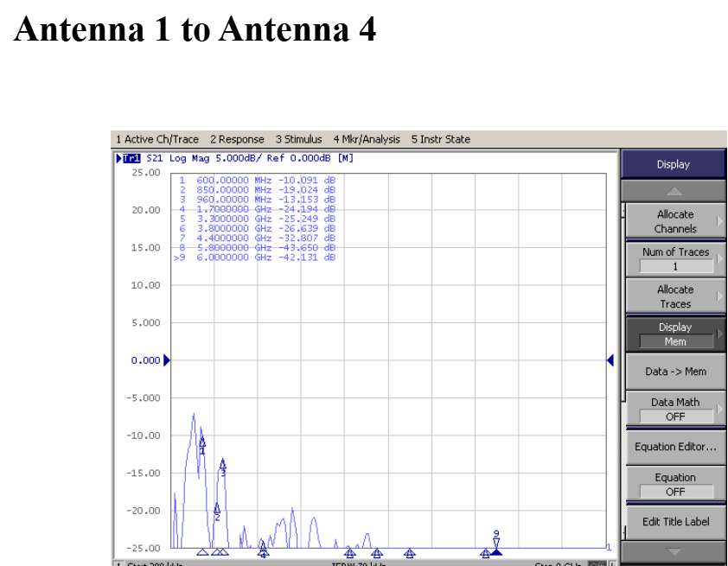
Task: Click the left reference level arrow at 0.000
Action: 167,360
